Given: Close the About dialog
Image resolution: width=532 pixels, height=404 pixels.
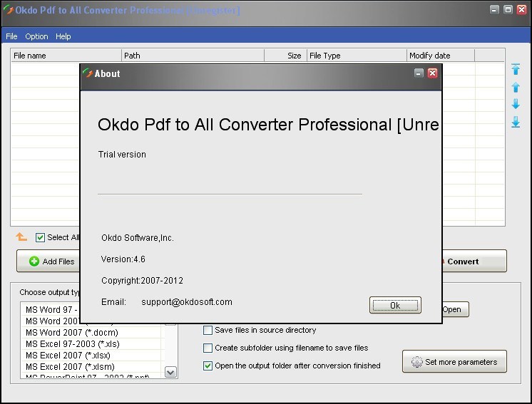Looking at the screenshot, I should (x=432, y=73).
